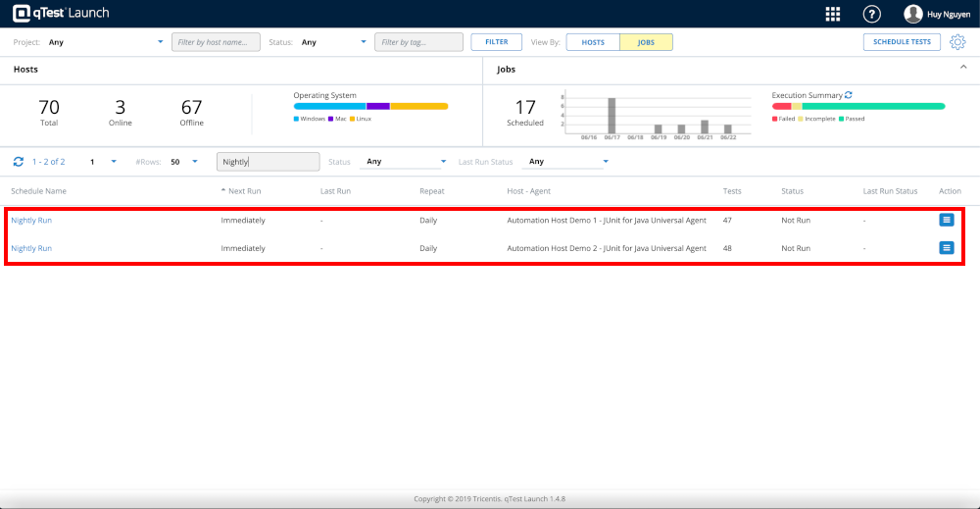980x509 pixels.
Task: Click the 06/17 bar in jobs chart
Action: pos(612,115)
